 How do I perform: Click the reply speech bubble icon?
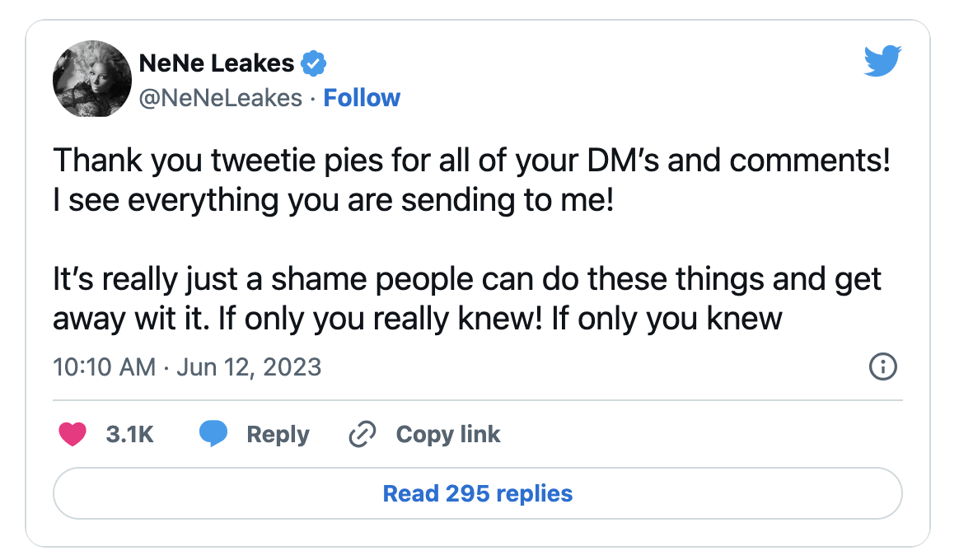click(213, 434)
